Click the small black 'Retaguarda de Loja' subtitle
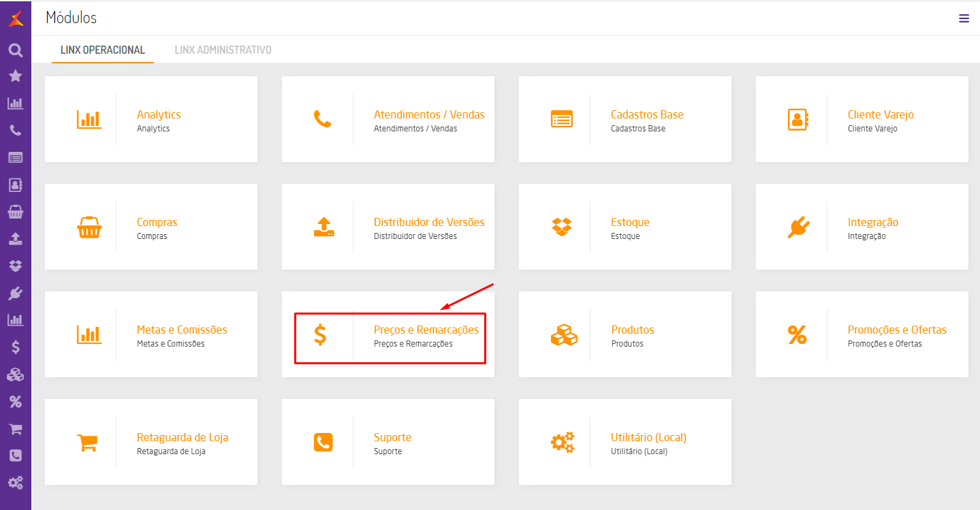Viewport: 980px width, 510px height. [x=171, y=451]
